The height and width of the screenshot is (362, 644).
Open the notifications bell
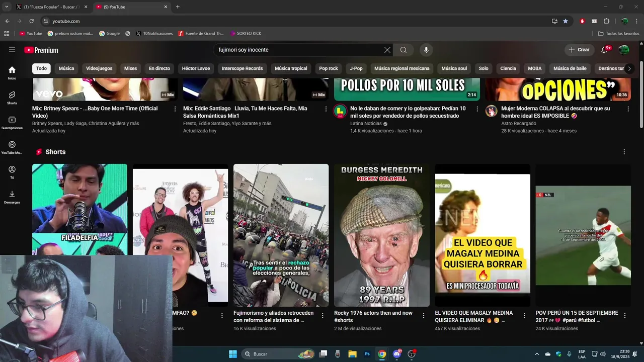[604, 50]
